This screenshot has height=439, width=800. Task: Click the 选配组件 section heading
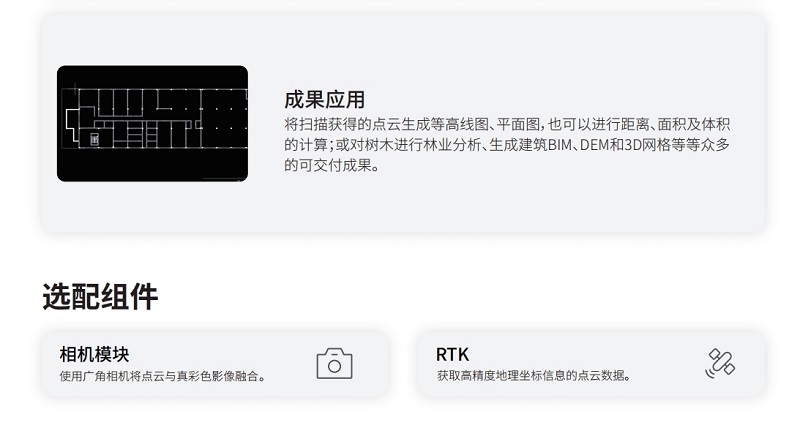click(x=100, y=297)
